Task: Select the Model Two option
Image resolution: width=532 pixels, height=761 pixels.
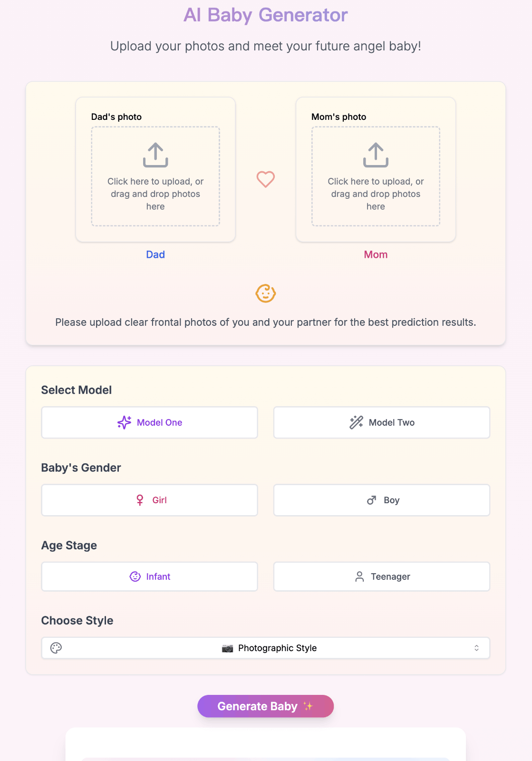Action: pos(381,422)
